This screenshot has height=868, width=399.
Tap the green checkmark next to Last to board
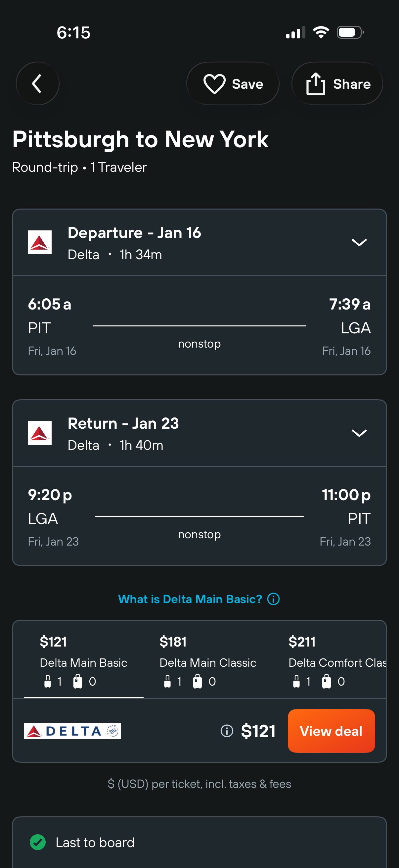coord(38,843)
